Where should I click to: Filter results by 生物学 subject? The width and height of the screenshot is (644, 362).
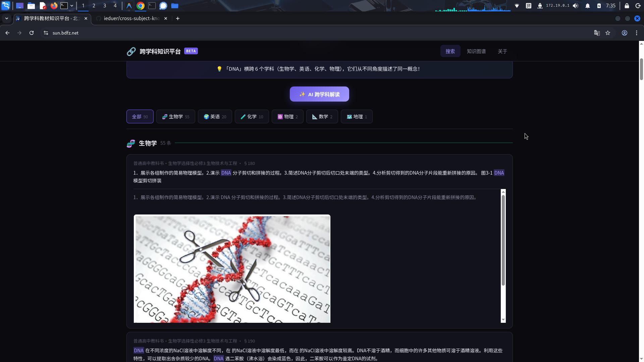(x=175, y=117)
